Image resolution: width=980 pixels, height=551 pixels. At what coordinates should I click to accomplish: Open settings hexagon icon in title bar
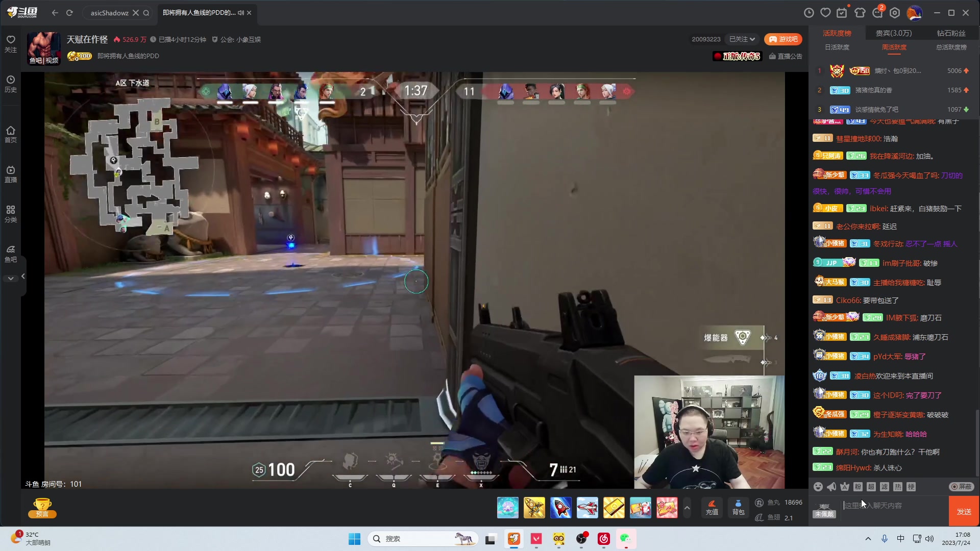coord(895,13)
